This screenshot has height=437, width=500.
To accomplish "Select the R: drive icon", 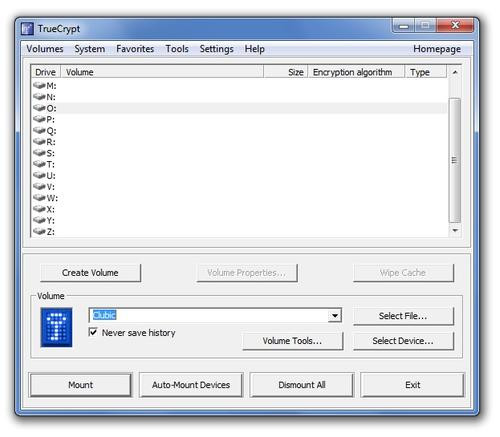I will 39,142.
